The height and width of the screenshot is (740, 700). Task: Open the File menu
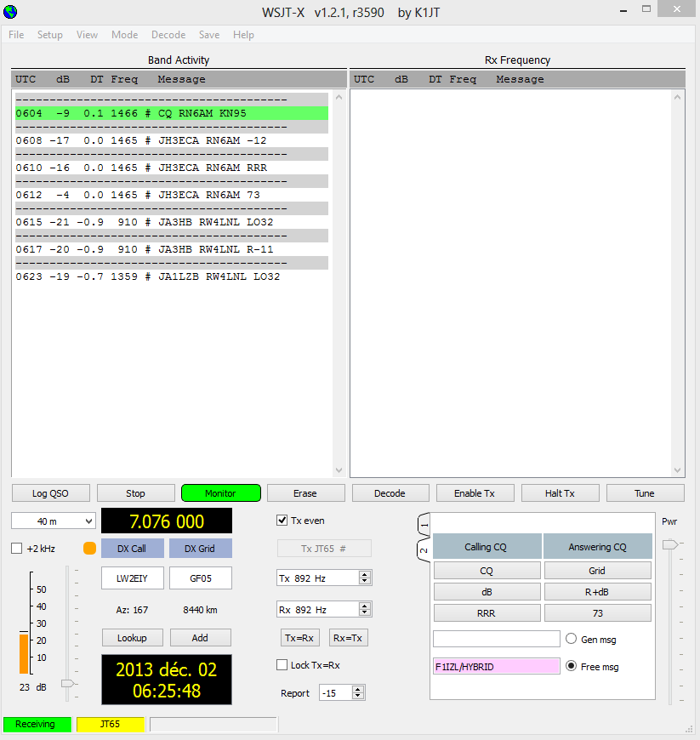pos(16,35)
